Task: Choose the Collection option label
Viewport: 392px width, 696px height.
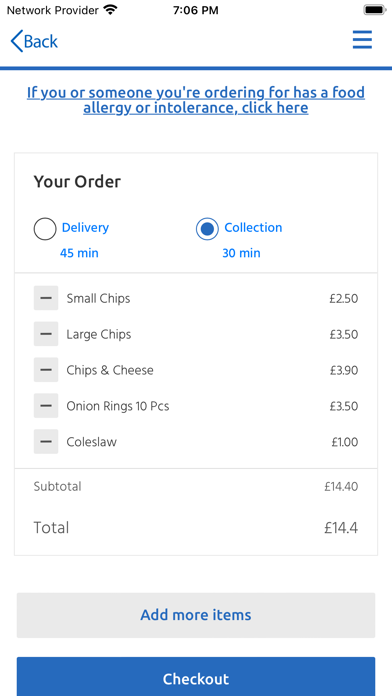Action: coord(253,227)
